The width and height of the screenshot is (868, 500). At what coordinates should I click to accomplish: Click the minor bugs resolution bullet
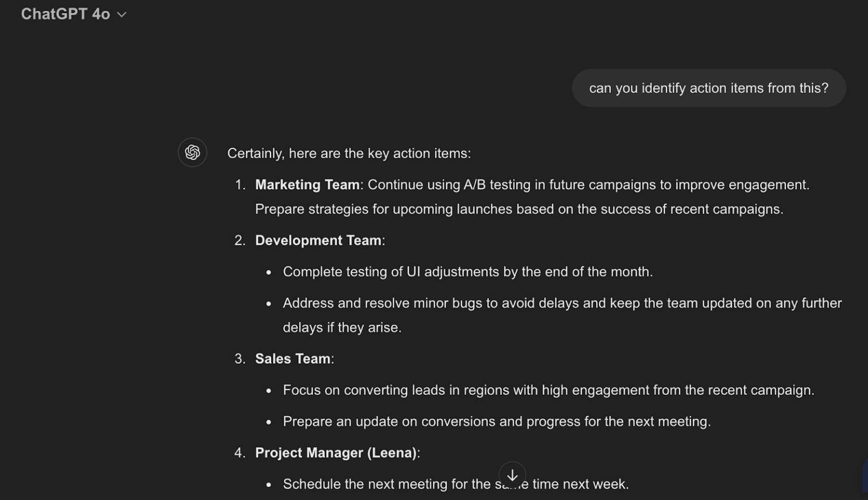562,303
